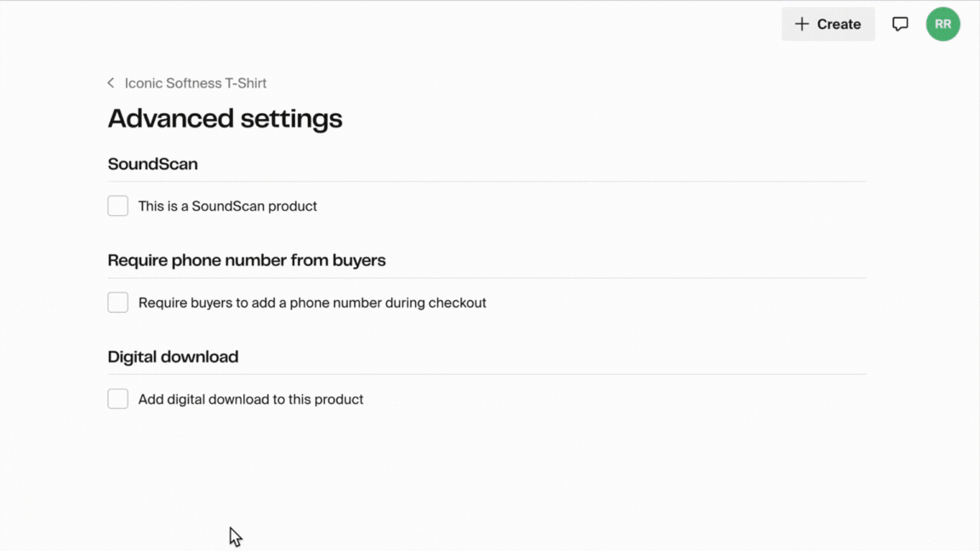Check the add digital download checkbox
The image size is (980, 551).
tap(118, 400)
